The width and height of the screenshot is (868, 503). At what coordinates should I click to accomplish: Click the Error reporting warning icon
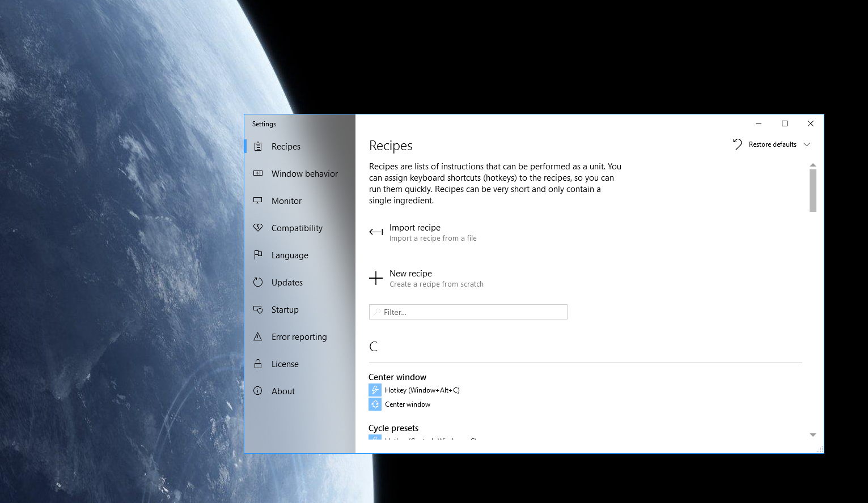point(258,336)
